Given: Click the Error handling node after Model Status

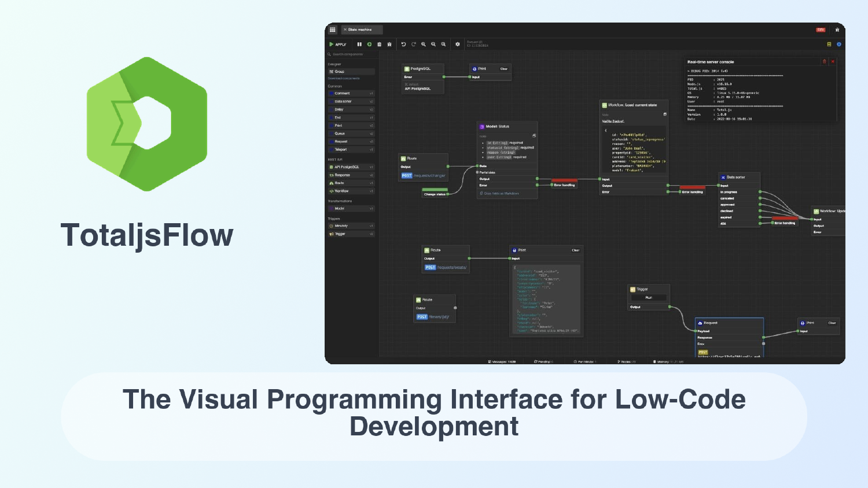Looking at the screenshot, I should coord(564,183).
